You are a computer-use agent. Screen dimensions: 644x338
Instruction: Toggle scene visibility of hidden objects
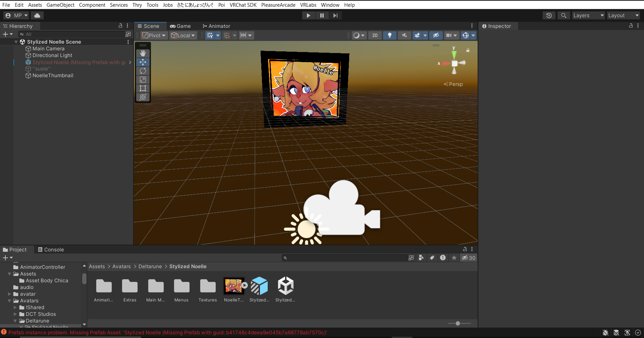click(x=436, y=35)
